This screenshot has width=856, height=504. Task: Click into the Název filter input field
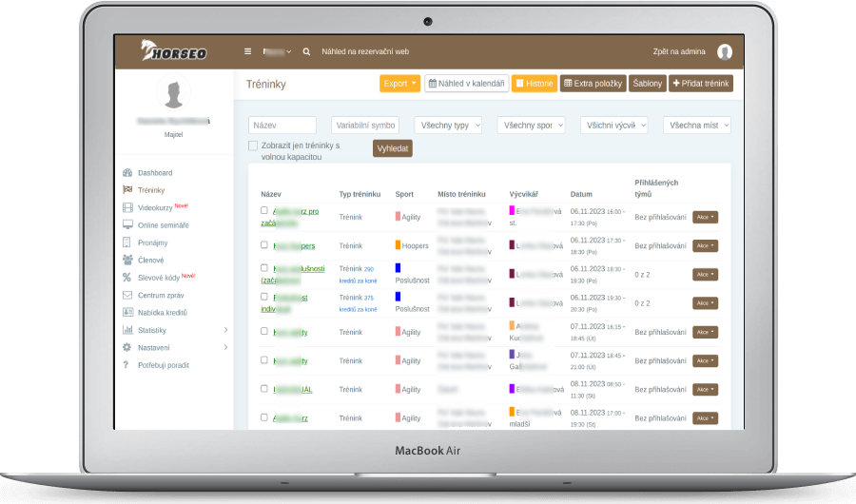(282, 126)
